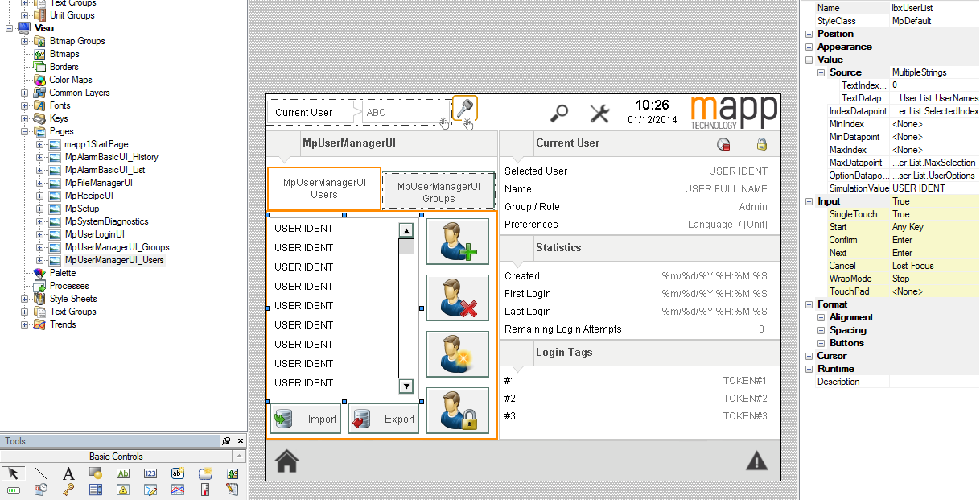Select the MpSystemDiagnostics page
The image size is (980, 500).
tap(107, 221)
